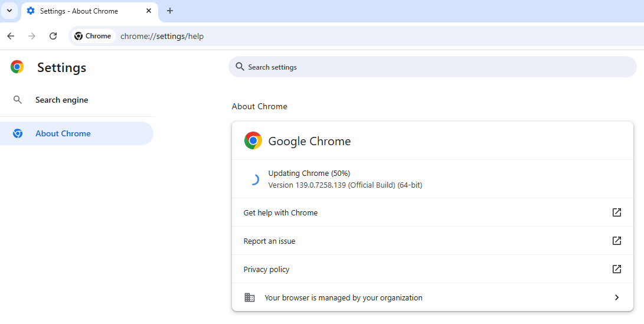Click external link icon for Privacy policy
The width and height of the screenshot is (644, 324).
[x=616, y=269]
